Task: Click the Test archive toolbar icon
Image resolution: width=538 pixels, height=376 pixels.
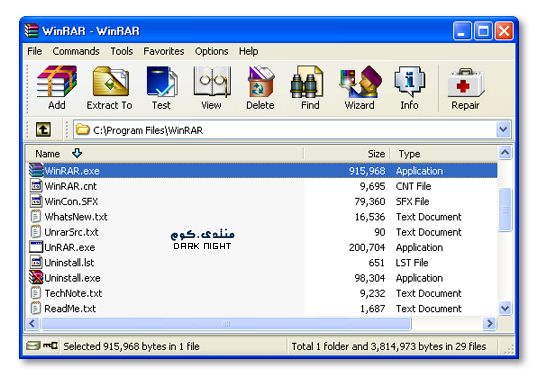Action: pyautogui.click(x=162, y=82)
